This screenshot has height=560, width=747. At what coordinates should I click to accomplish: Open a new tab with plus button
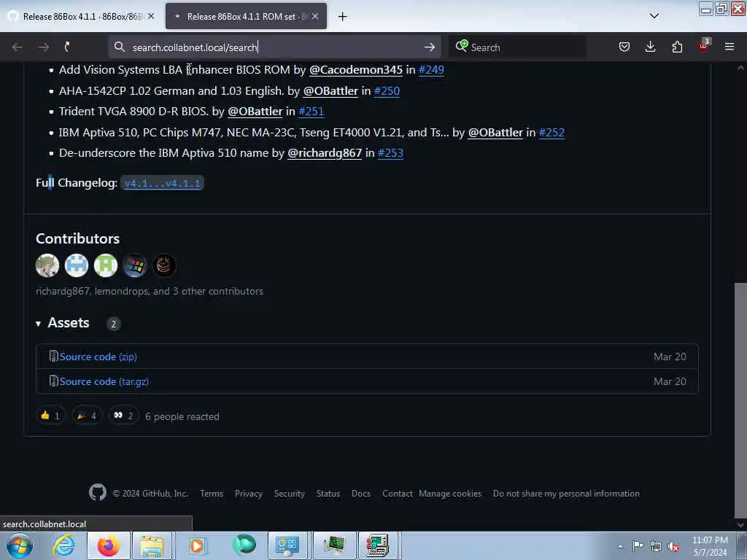click(x=343, y=17)
